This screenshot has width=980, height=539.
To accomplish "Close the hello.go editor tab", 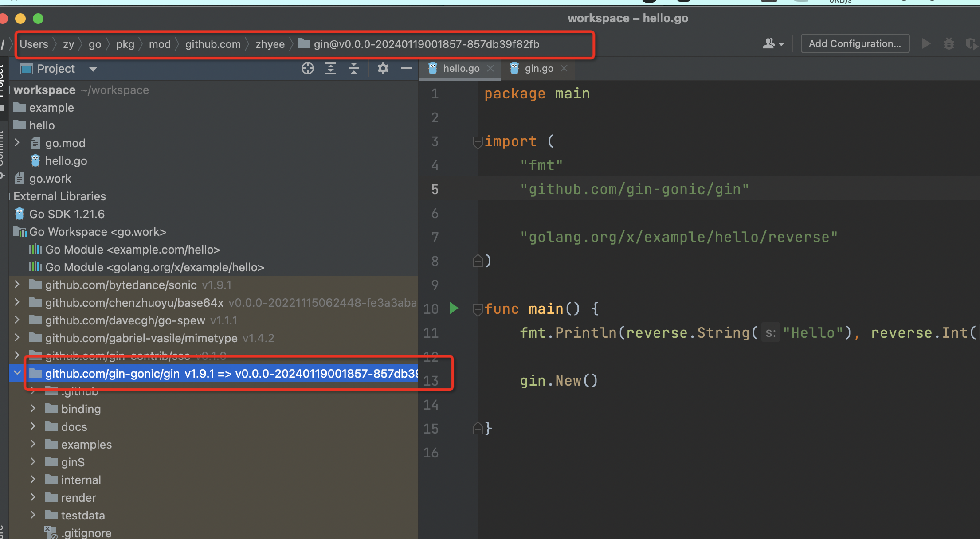I will 490,68.
